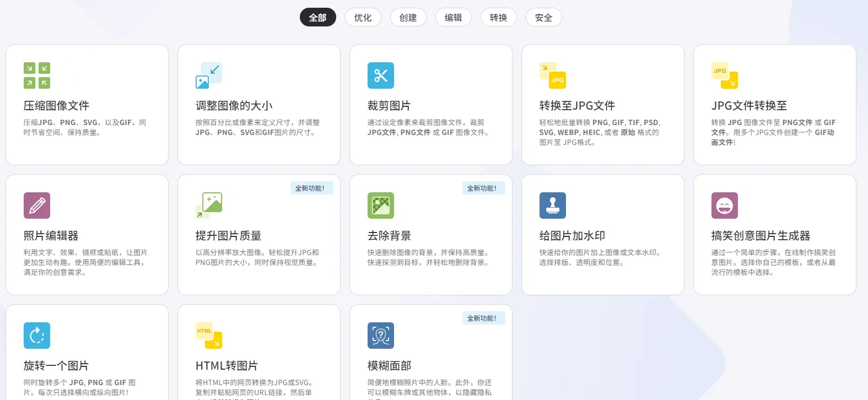Click the green 去除背景 icon

coord(381,206)
